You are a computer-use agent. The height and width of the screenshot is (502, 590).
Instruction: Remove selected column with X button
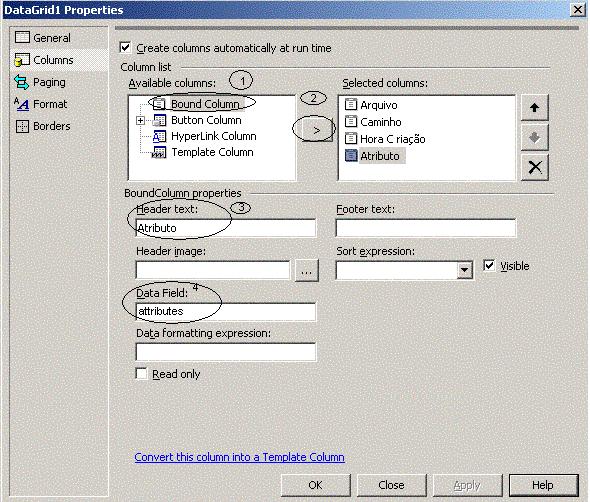[534, 167]
